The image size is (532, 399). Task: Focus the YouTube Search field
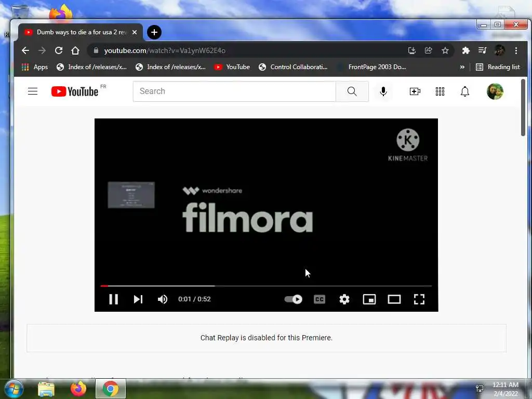tap(234, 91)
